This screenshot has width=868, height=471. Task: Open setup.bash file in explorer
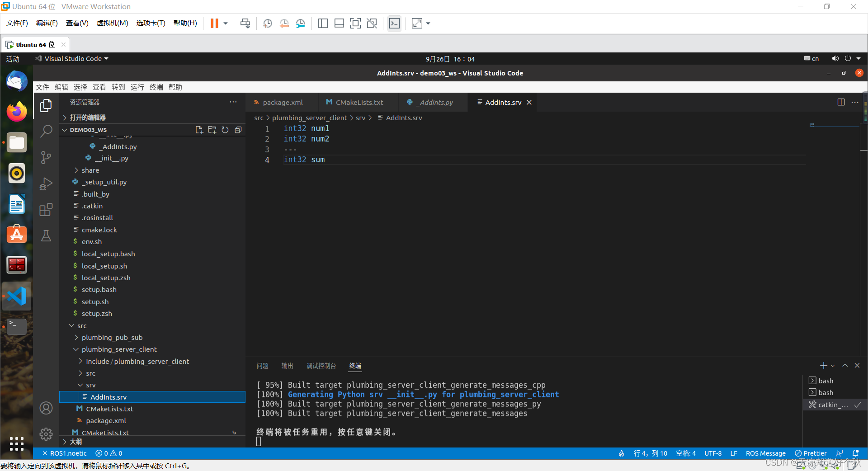pyautogui.click(x=99, y=290)
